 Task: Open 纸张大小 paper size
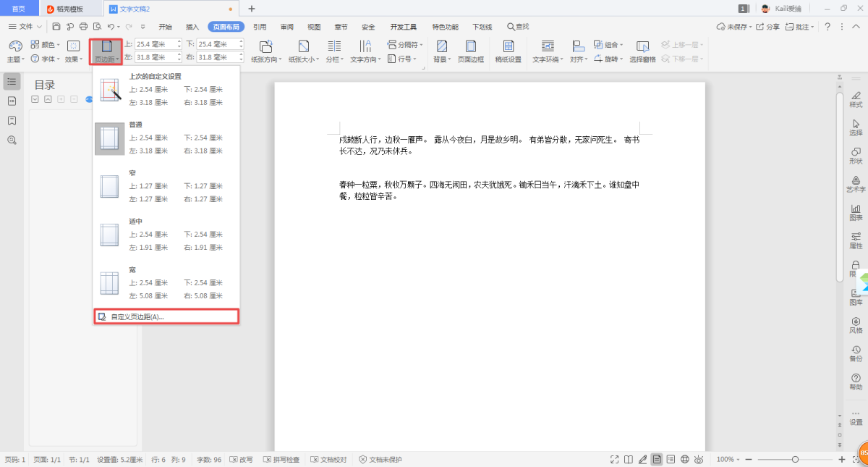click(303, 51)
